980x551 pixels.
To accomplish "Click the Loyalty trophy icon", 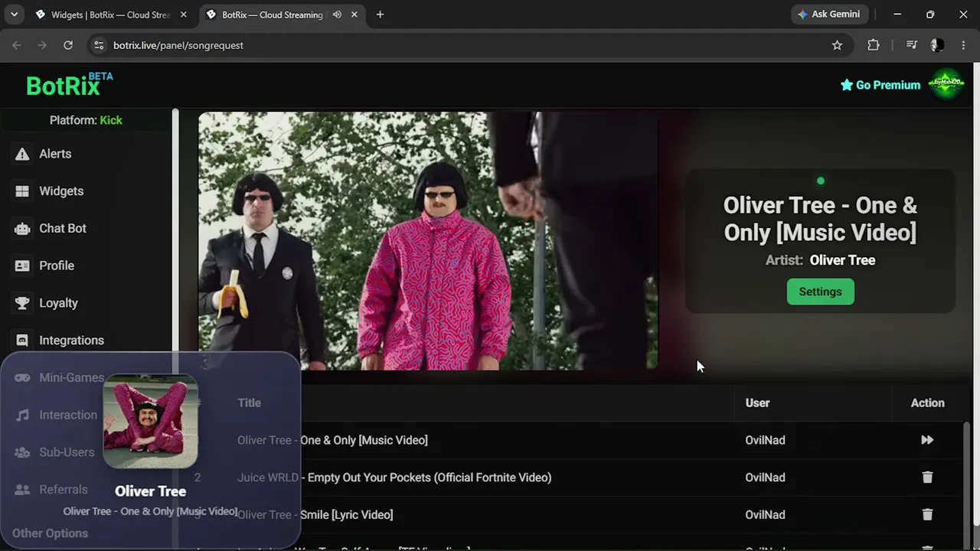I will [22, 303].
